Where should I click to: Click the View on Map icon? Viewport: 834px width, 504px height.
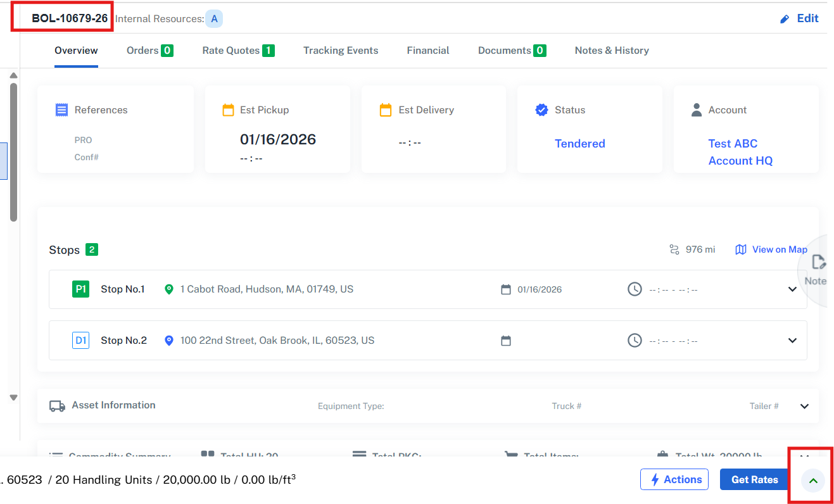(740, 249)
